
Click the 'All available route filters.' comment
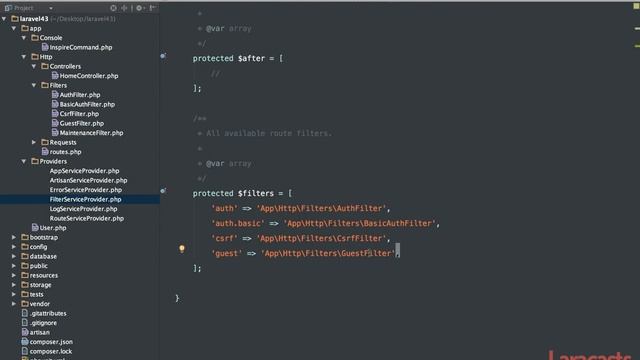coord(269,133)
